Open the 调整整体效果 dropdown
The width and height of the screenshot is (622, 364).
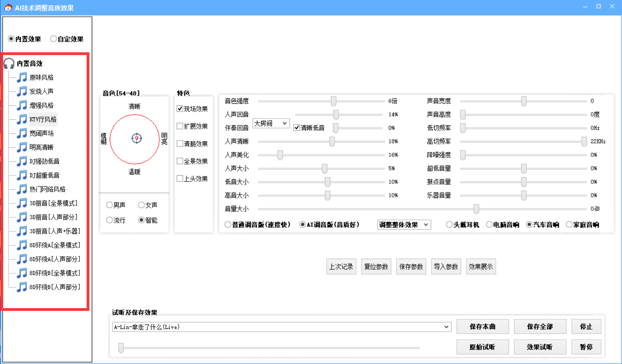404,225
